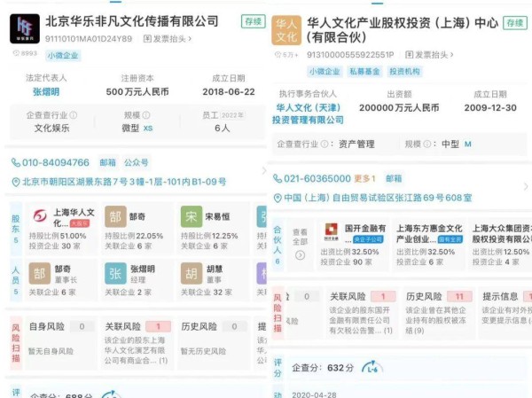The height and width of the screenshot is (398, 532).
Task: Open personnel card 郜奇 董事长
Action: [61, 281]
